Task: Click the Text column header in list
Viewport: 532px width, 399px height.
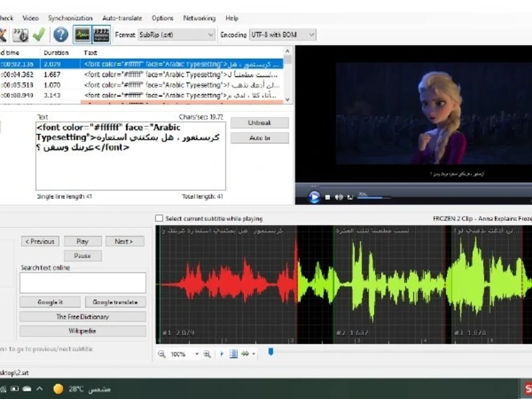Action: click(x=90, y=53)
